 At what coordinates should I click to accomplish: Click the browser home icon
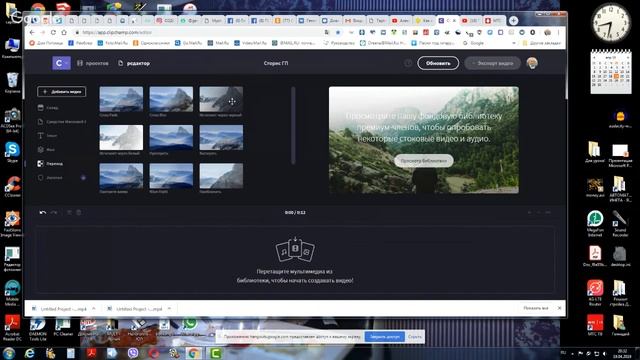tap(64, 32)
